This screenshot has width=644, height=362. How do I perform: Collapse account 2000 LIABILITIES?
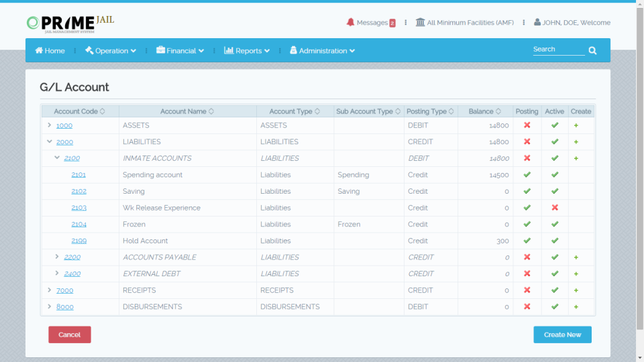[x=49, y=141]
